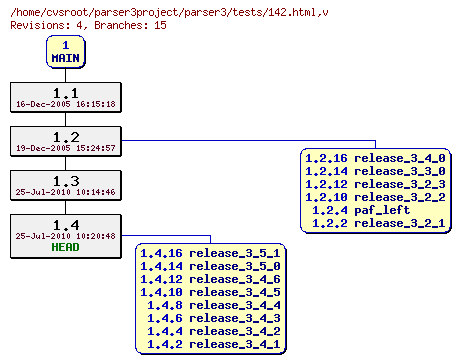
Task: Open revision 1.3 box
Action: [x=66, y=185]
